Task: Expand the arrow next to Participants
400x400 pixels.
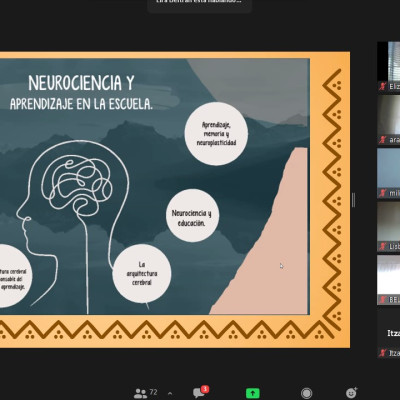Action: (x=170, y=393)
